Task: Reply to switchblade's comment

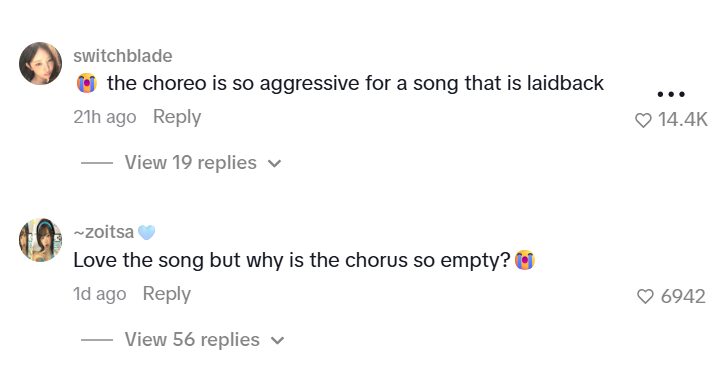Action: coord(177,117)
